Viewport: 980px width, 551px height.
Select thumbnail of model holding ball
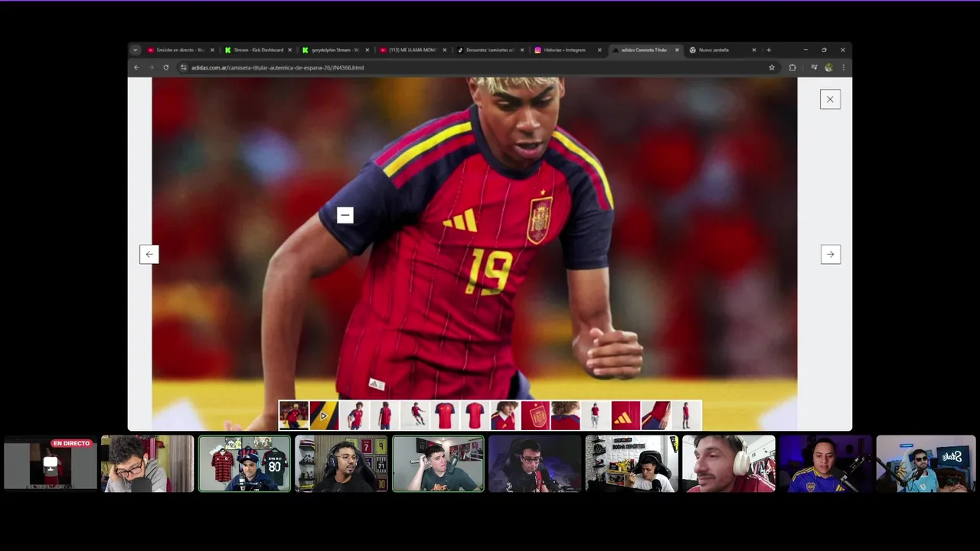point(354,416)
